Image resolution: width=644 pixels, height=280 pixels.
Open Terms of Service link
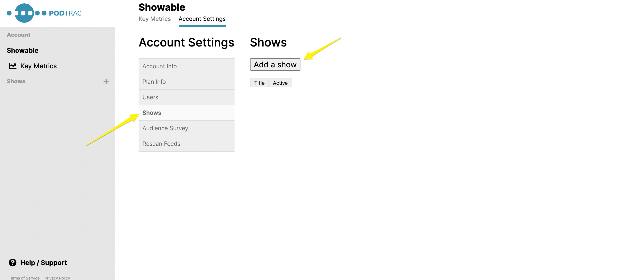[x=24, y=278]
